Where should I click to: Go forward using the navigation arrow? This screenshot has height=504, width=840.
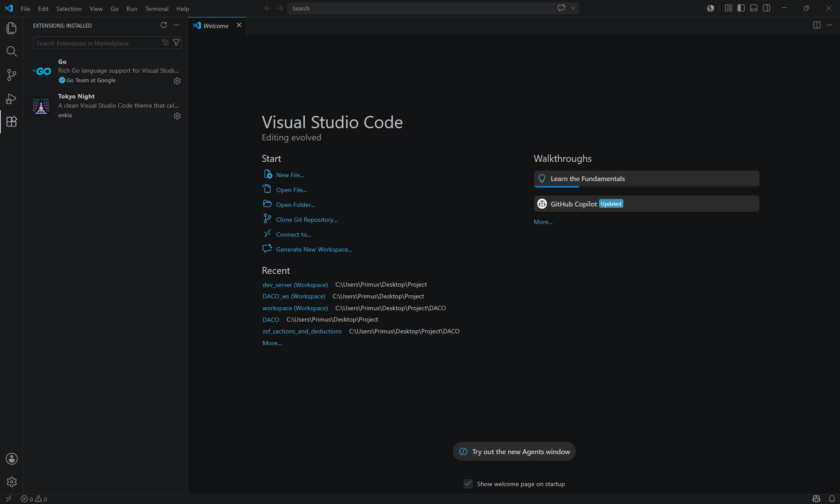[280, 8]
